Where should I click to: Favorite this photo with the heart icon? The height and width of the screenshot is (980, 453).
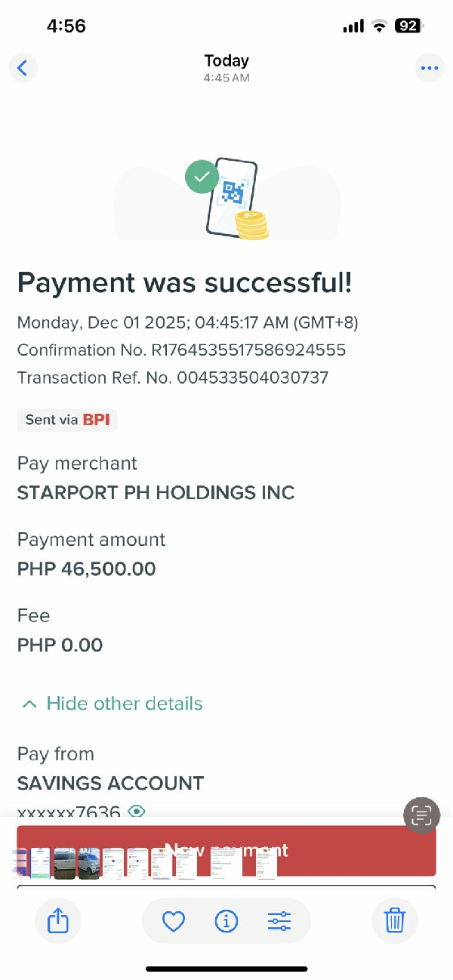tap(174, 920)
